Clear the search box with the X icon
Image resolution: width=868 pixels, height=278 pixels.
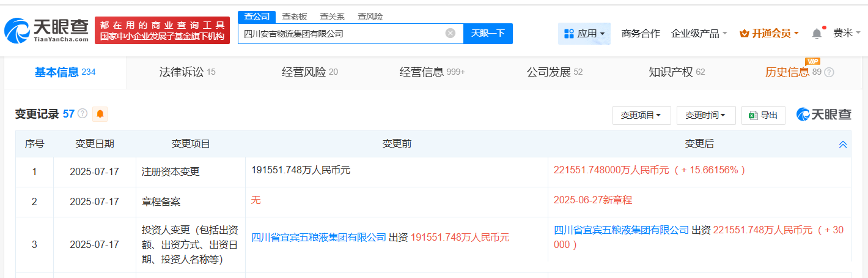(x=451, y=33)
